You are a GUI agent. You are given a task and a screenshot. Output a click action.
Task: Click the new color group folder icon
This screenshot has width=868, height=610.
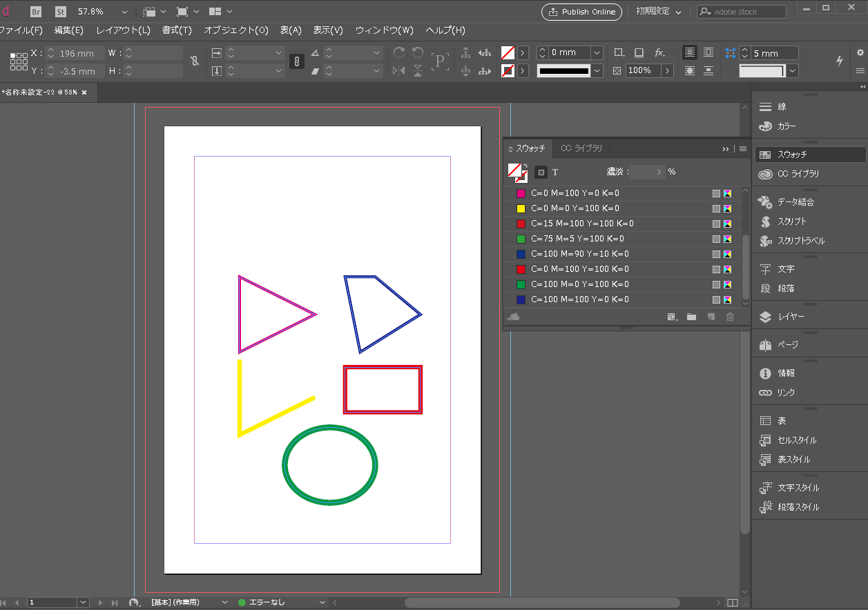pos(691,317)
